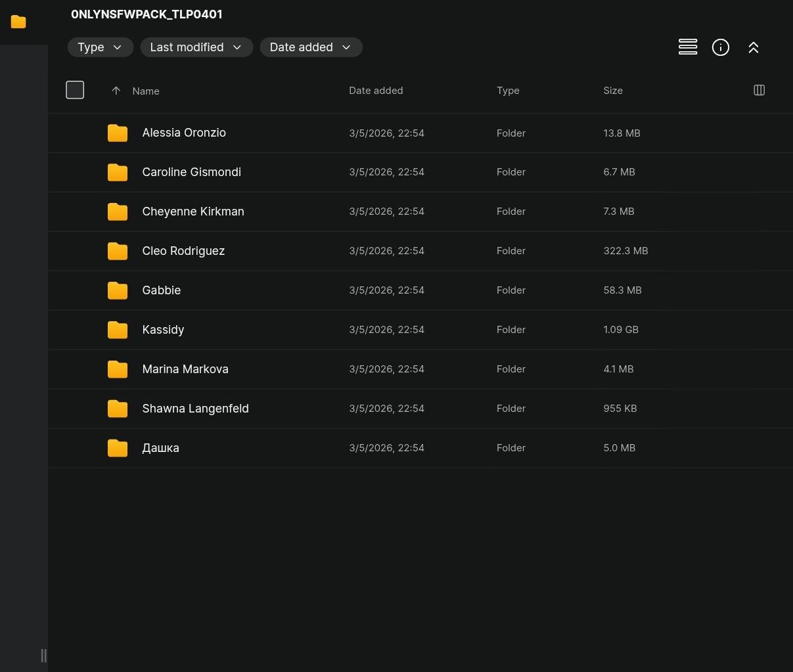Click the Kassidy folder icon
Screen dimensions: 793x672
point(118,330)
